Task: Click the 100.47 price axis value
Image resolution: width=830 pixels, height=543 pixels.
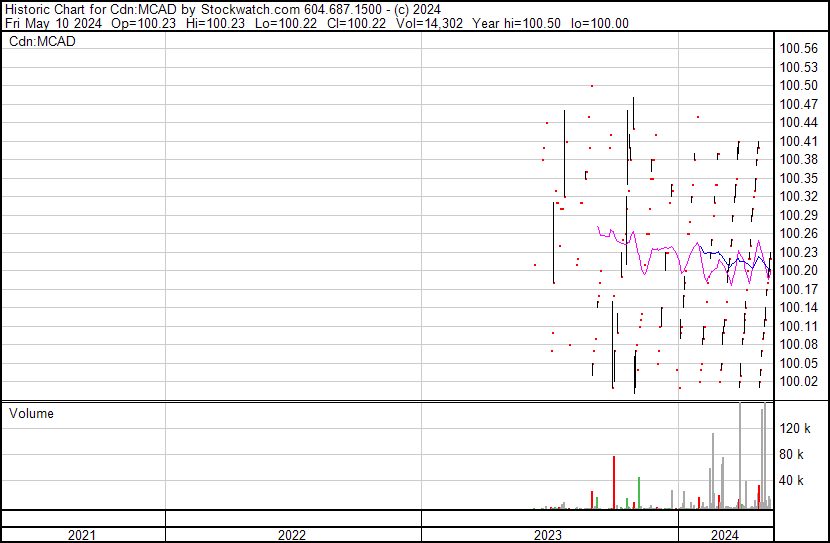Action: pyautogui.click(x=799, y=104)
